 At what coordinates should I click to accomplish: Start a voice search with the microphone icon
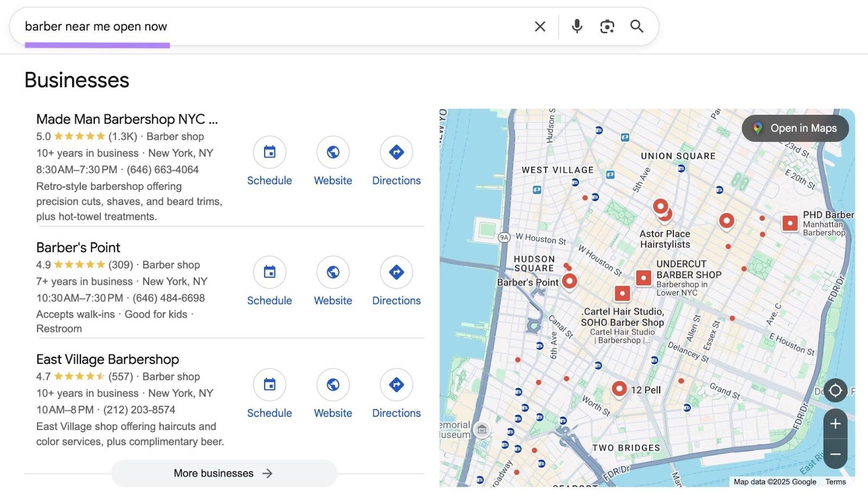577,26
